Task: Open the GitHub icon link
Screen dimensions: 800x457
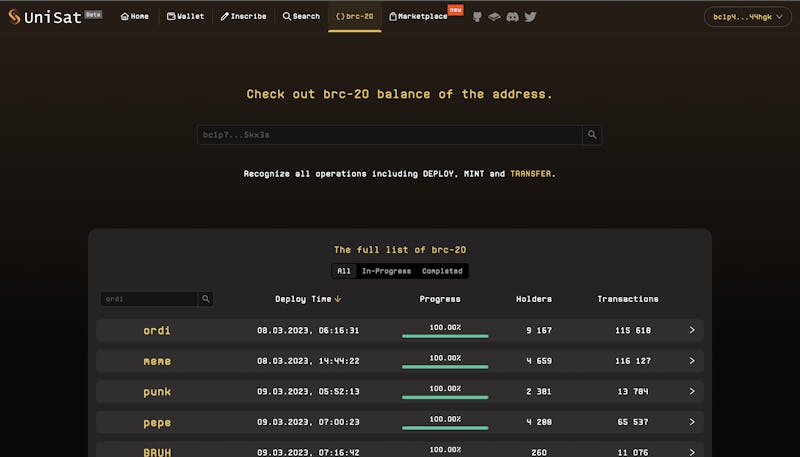Action: point(477,17)
